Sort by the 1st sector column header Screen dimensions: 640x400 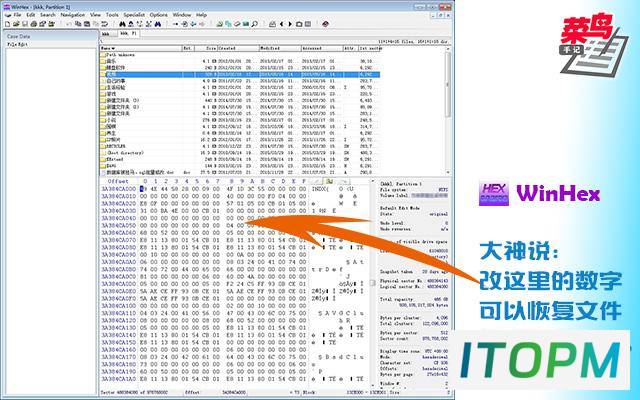369,48
